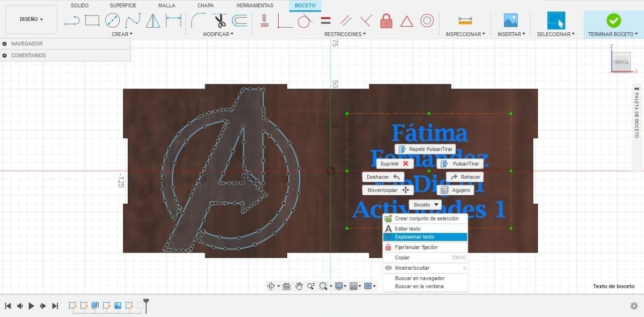644x317 pixels.
Task: Select the Mirror tool icon
Action: [x=153, y=21]
